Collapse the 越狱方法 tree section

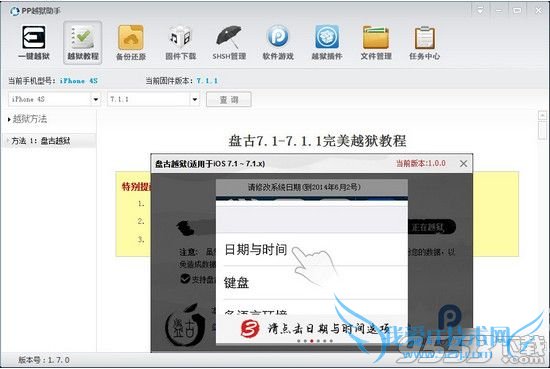click(x=9, y=119)
